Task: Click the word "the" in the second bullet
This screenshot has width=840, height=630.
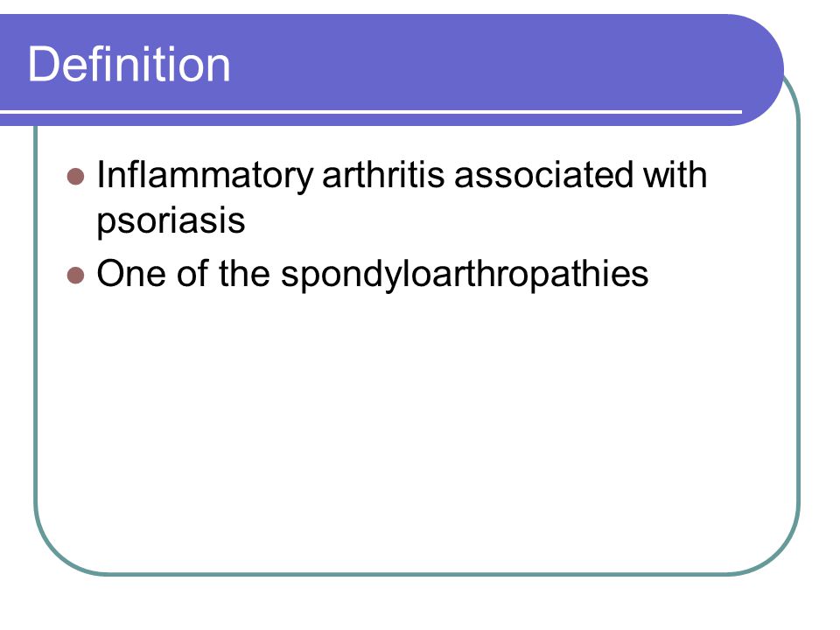Action: (244, 274)
